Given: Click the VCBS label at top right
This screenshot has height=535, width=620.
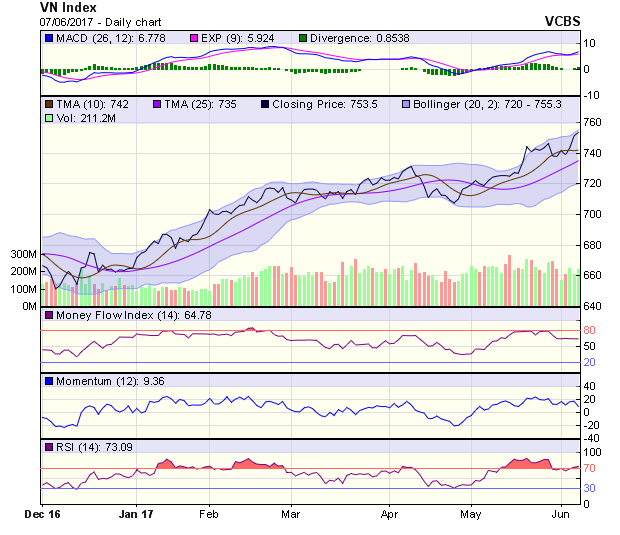Looking at the screenshot, I should [x=591, y=20].
